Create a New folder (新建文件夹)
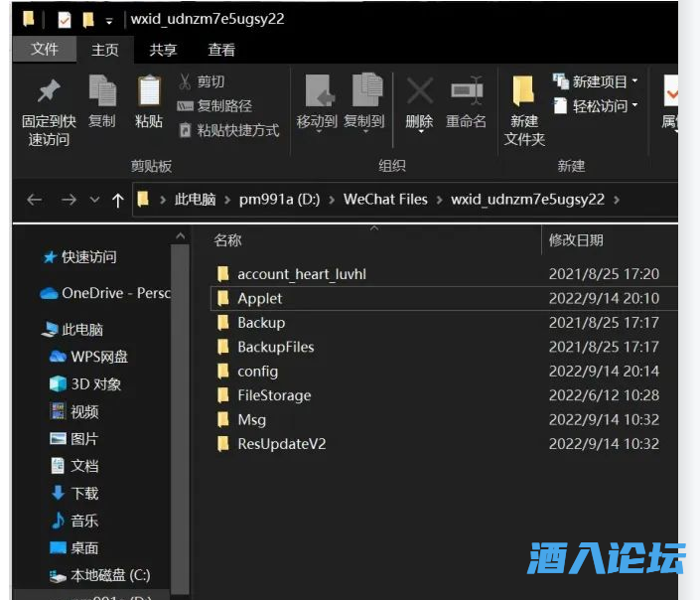 click(x=524, y=110)
